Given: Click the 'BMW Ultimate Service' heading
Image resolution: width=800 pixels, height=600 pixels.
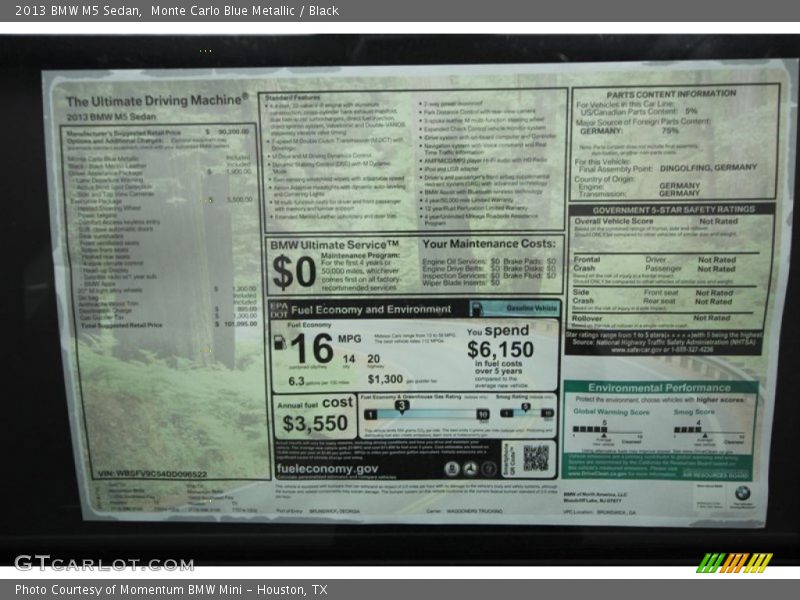Looking at the screenshot, I should (335, 245).
